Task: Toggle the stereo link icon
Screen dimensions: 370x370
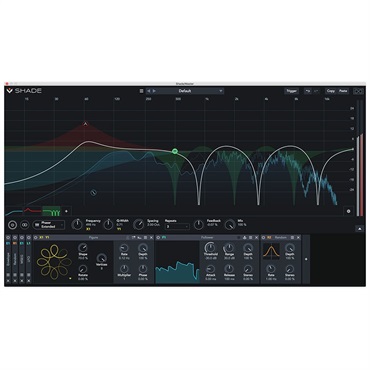Action: pyautogui.click(x=24, y=225)
